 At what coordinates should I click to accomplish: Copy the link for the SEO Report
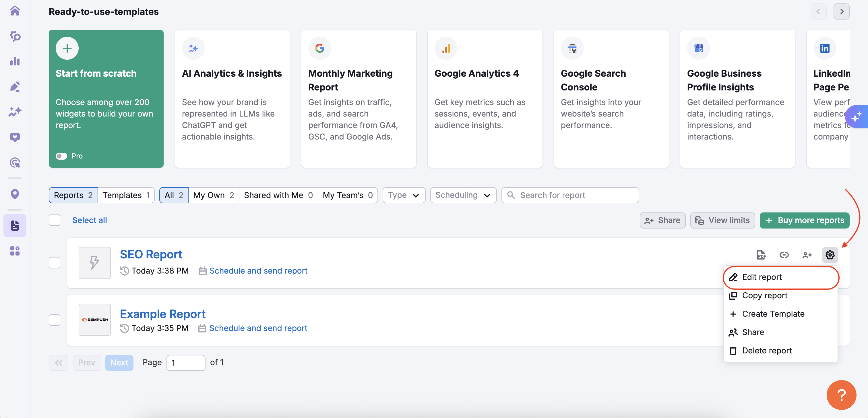pos(784,255)
